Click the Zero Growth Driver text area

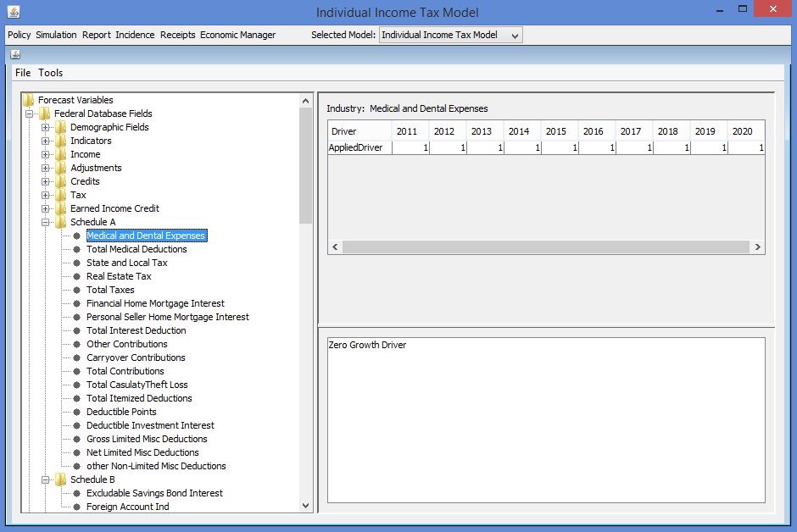(546, 420)
